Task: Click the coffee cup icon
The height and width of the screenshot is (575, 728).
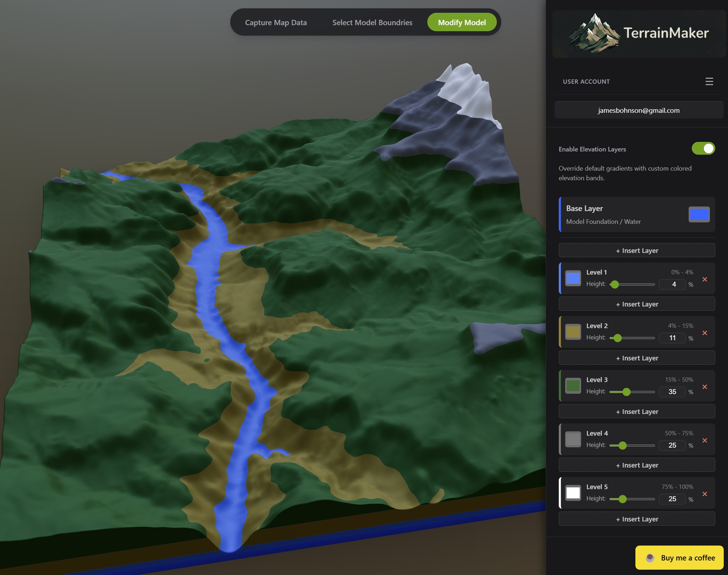Action: (x=650, y=558)
